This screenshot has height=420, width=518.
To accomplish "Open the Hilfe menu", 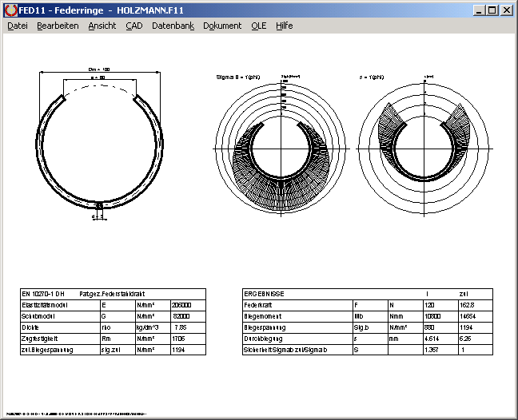I will tap(284, 26).
